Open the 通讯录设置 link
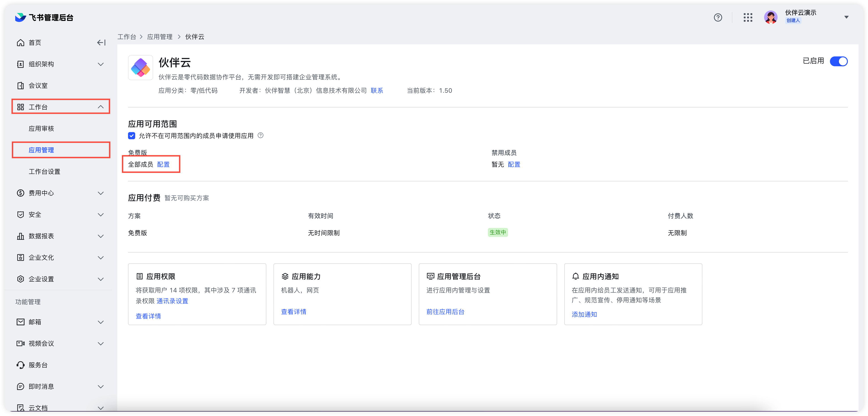Image resolution: width=868 pixels, height=416 pixels. tap(172, 301)
